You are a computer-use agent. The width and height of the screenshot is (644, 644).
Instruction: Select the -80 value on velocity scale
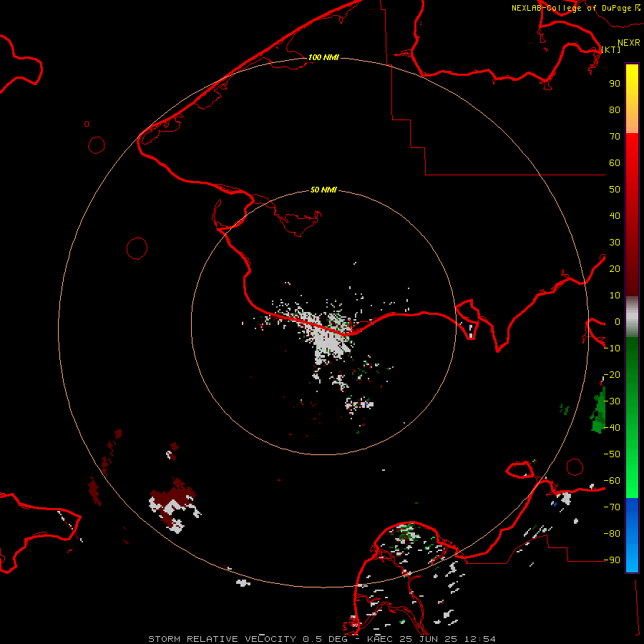(612, 534)
